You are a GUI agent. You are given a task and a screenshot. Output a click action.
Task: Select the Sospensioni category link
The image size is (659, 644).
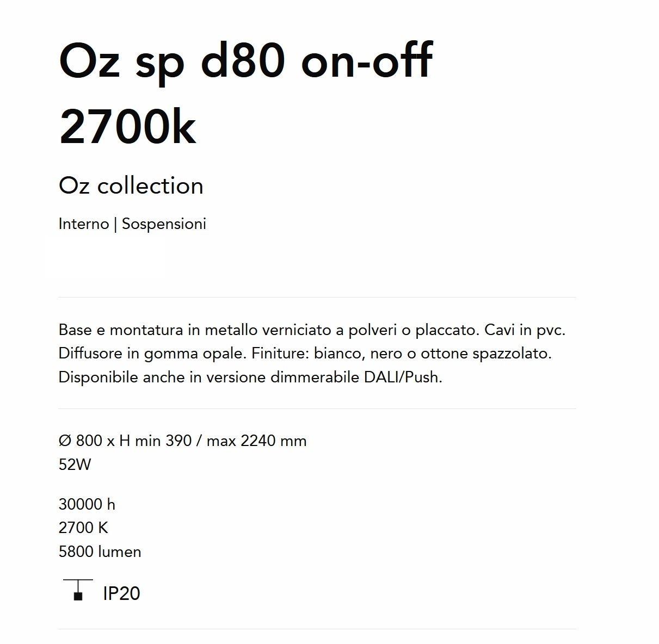point(164,224)
